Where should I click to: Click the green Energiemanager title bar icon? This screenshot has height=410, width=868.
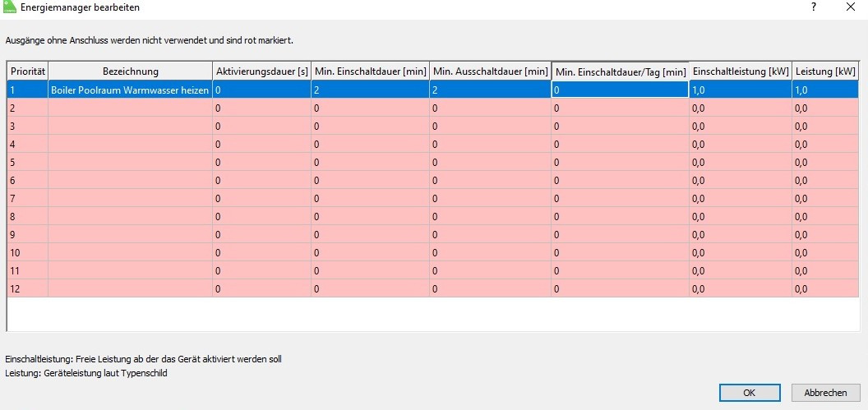pos(10,7)
